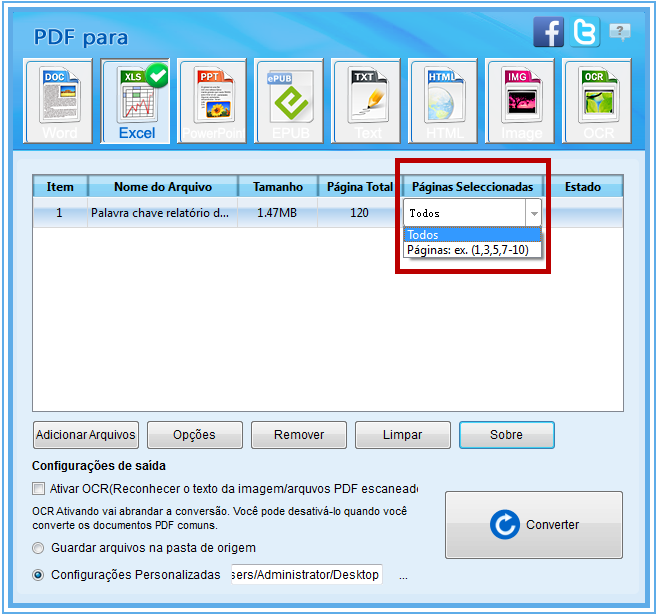The height and width of the screenshot is (616, 658).
Task: Click the Item column header
Action: [60, 187]
